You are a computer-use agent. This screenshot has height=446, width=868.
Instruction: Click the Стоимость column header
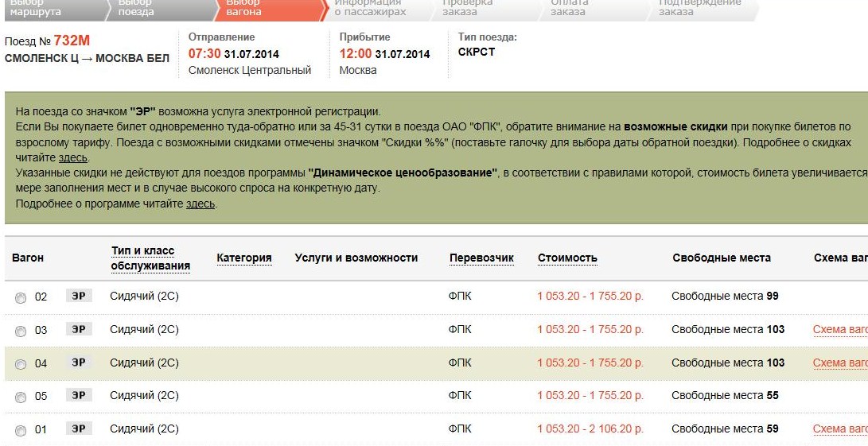coord(567,258)
